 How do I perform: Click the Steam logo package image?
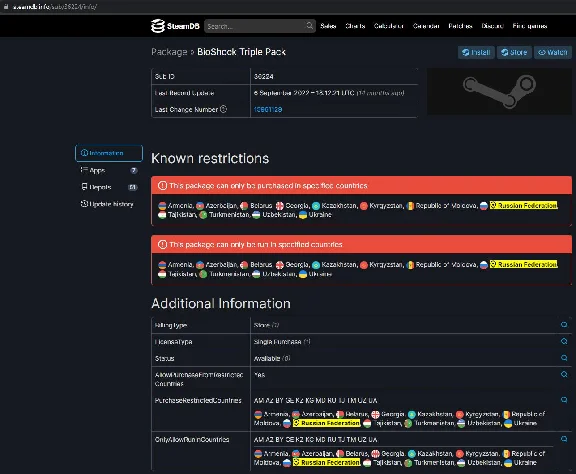pos(499,91)
